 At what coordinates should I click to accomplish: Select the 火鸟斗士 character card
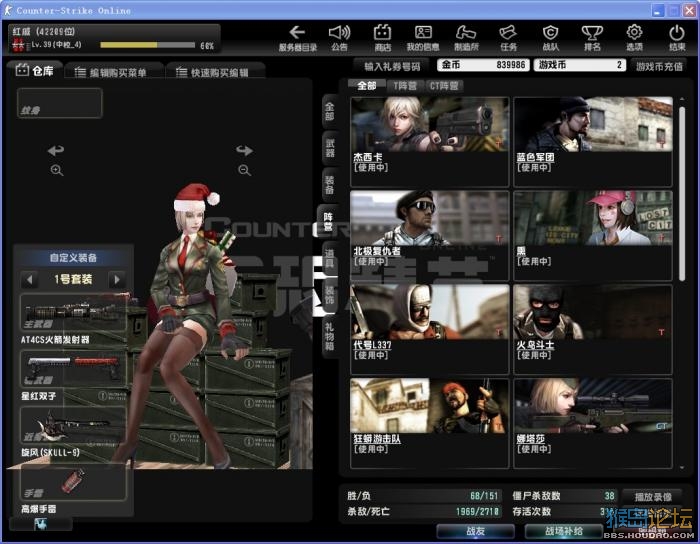[x=593, y=329]
